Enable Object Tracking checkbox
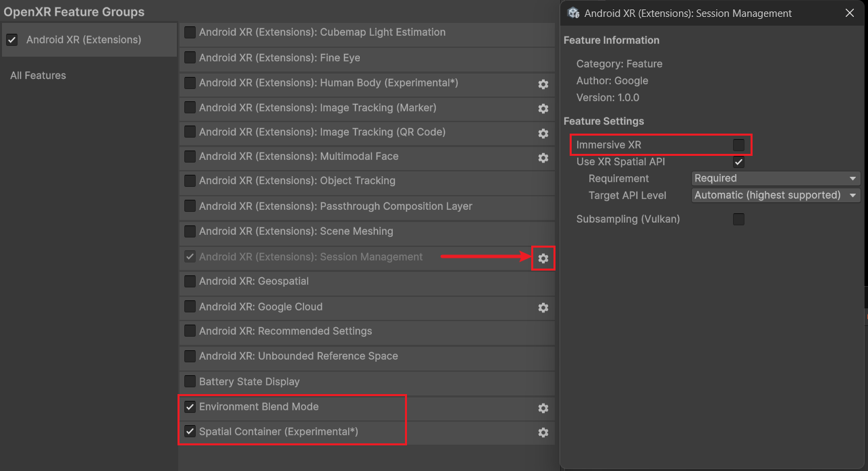 pos(190,181)
